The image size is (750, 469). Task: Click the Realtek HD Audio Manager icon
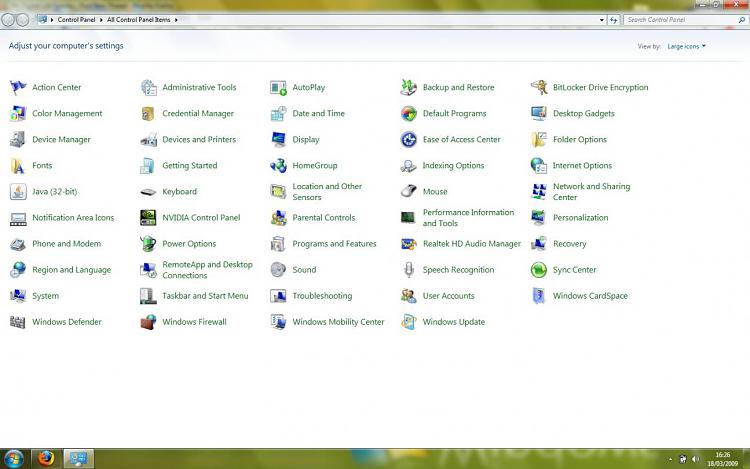408,244
